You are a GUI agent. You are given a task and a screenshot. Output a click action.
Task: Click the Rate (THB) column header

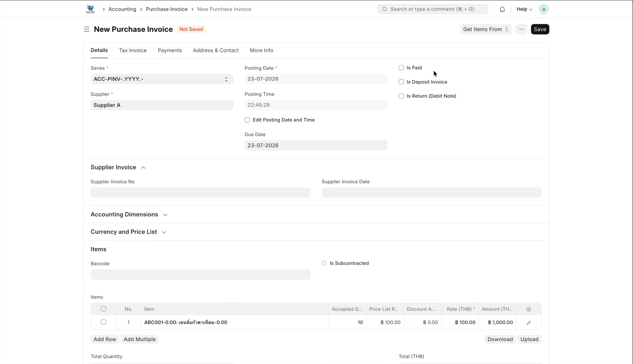(460, 309)
